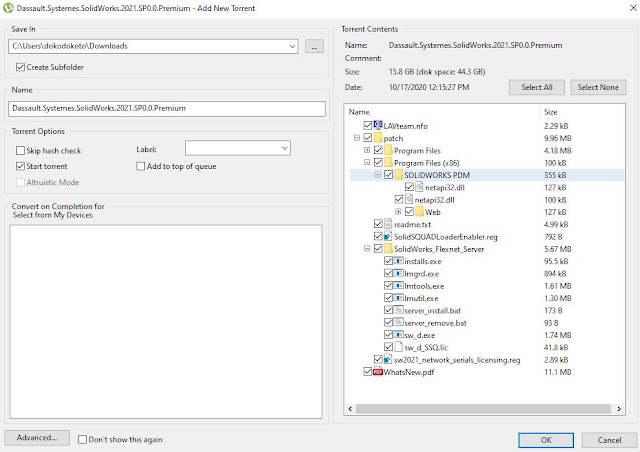This screenshot has width=640, height=452.
Task: Click the SolidWorks_Flexnet_Server folder icon
Action: tap(389, 249)
